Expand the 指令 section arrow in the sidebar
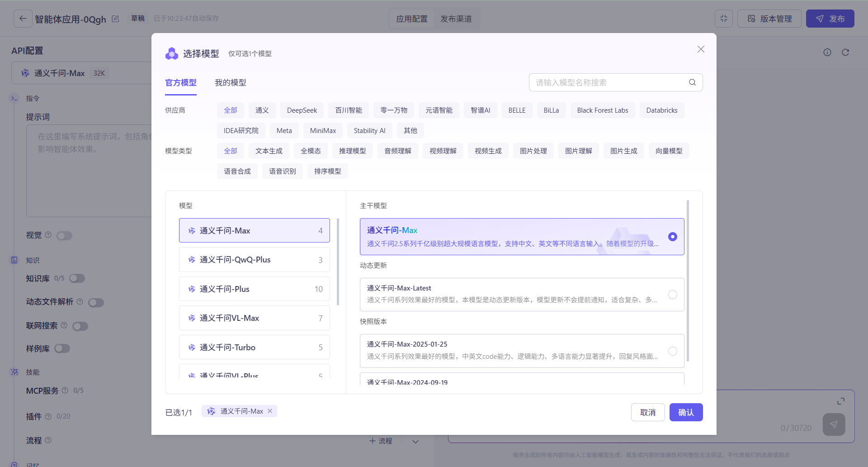This screenshot has width=868, height=467. point(13,97)
